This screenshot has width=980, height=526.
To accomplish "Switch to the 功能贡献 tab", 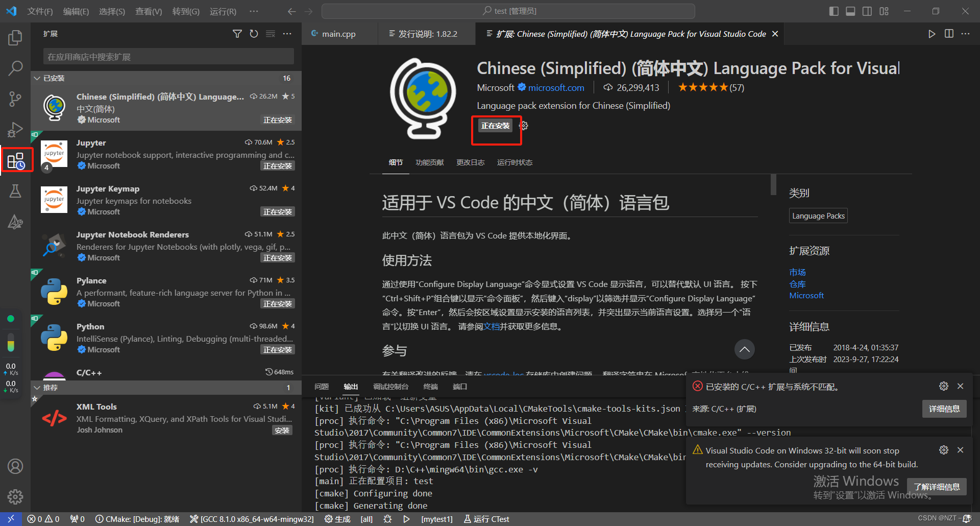I will (x=430, y=162).
